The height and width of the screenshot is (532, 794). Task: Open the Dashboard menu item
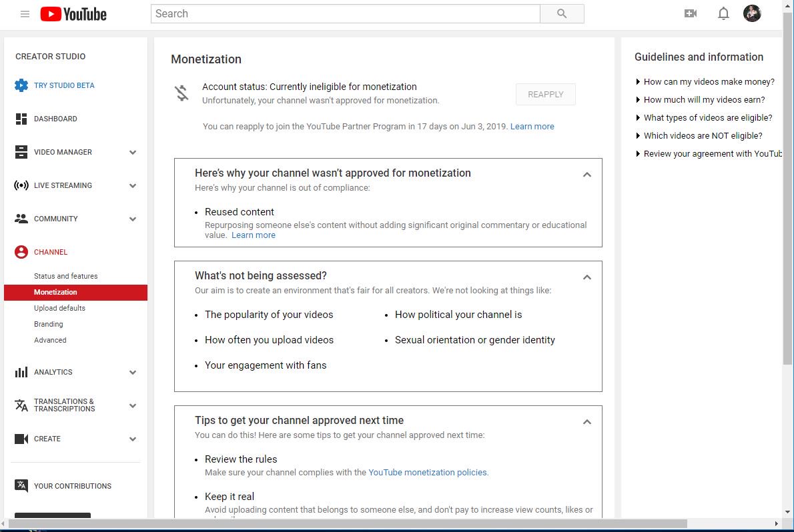(x=55, y=119)
